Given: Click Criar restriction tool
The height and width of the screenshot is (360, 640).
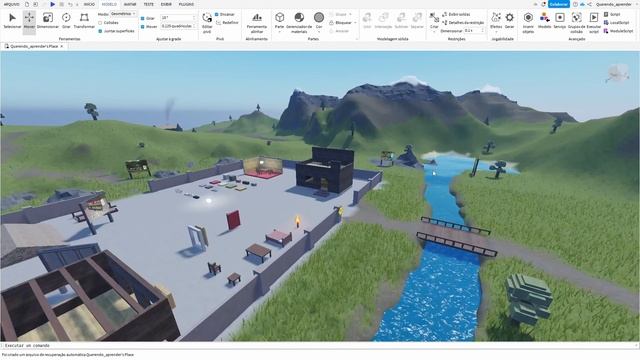Looking at the screenshot, I should 434,20.
